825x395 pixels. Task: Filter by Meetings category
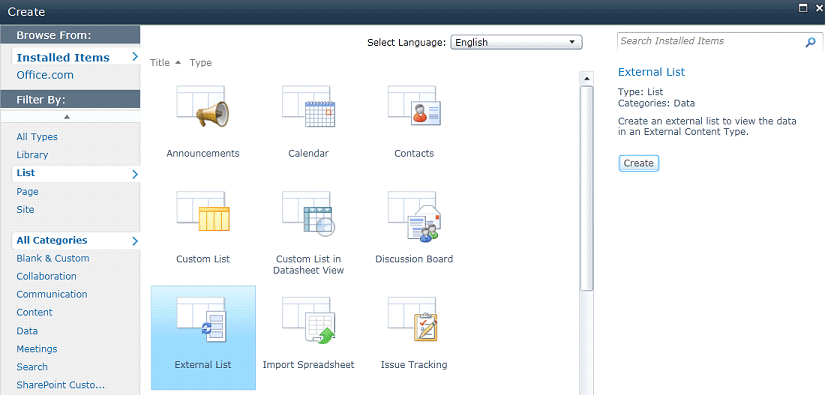pos(37,349)
